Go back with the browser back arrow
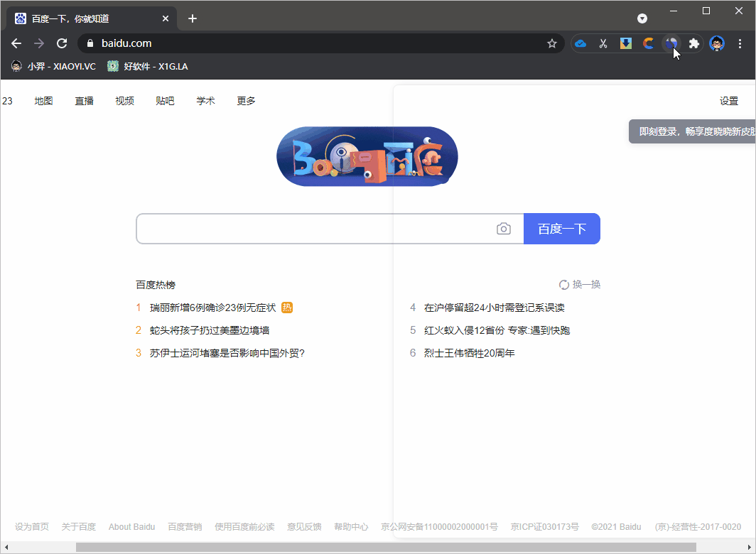Viewport: 756px width, 554px height. click(x=16, y=43)
